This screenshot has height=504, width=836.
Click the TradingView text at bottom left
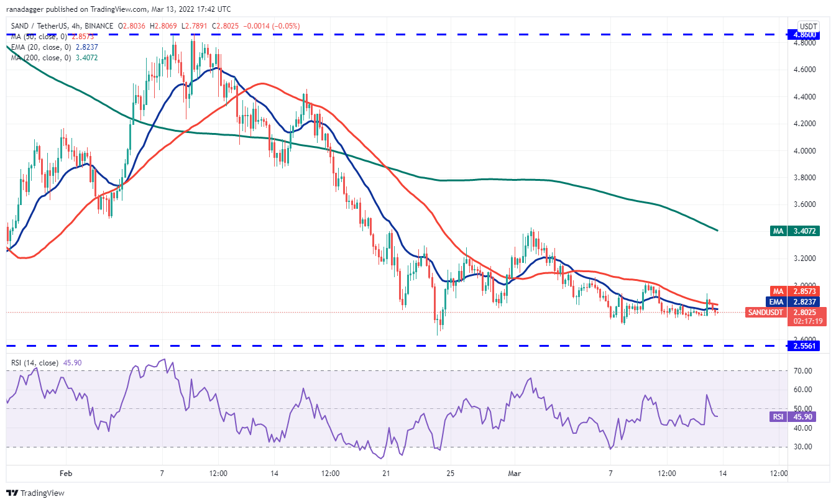[x=42, y=493]
